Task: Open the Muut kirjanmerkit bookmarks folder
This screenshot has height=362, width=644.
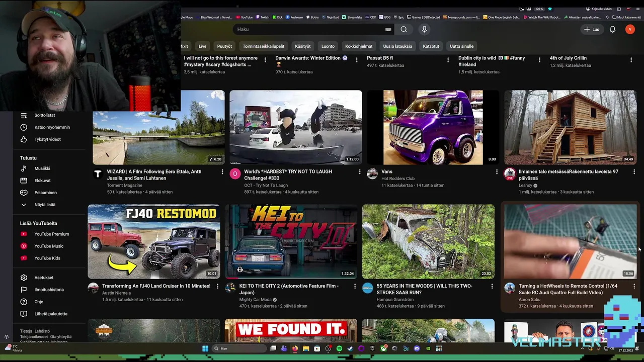Action: tap(626, 17)
